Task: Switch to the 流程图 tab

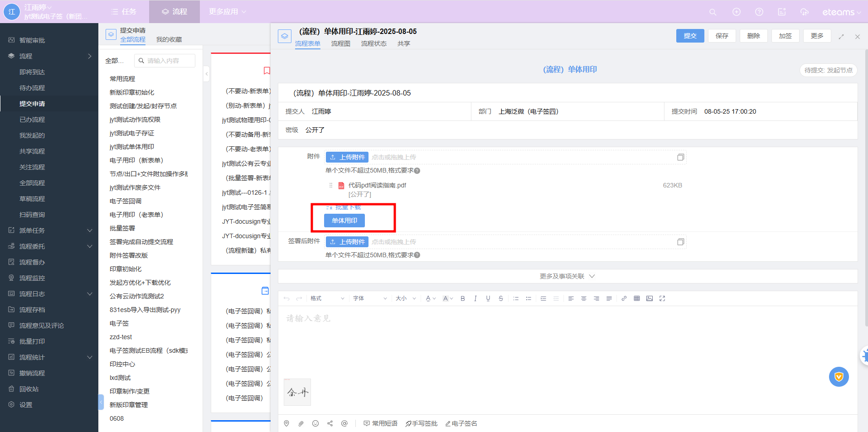Action: (x=340, y=43)
